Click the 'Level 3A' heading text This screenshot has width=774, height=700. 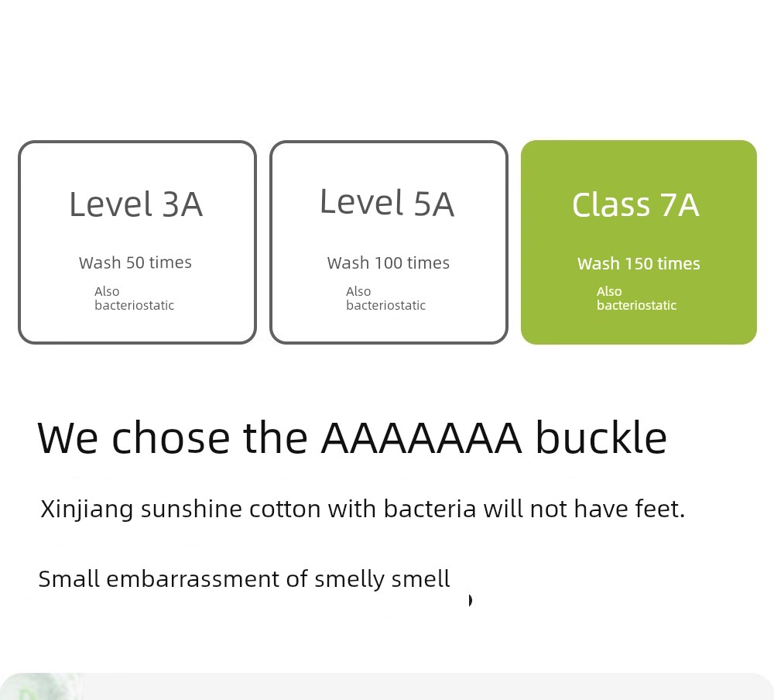[135, 204]
